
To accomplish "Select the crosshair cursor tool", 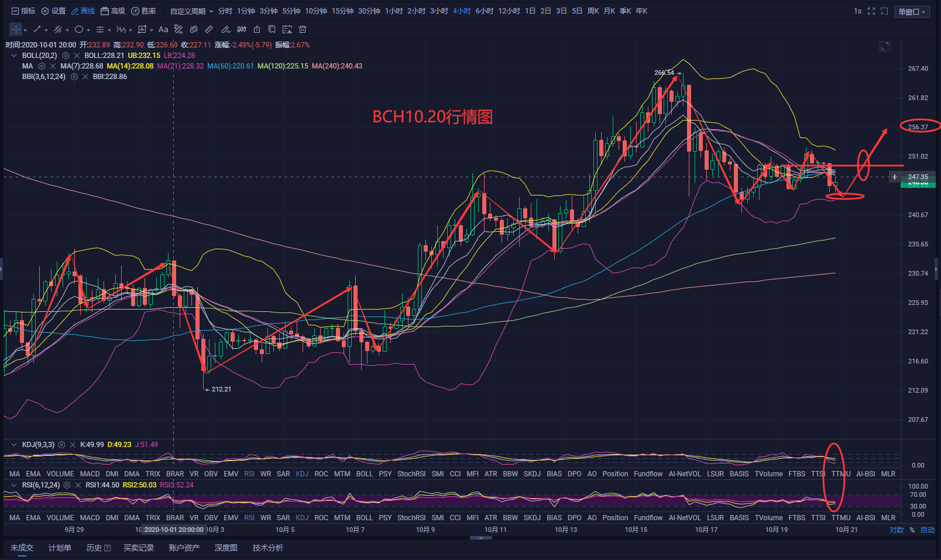I will [x=16, y=29].
